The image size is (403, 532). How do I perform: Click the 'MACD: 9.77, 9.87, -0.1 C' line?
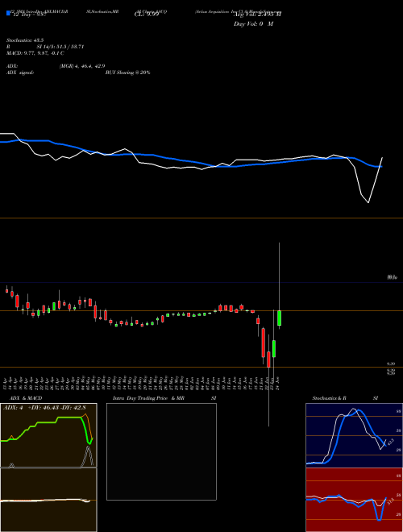pyautogui.click(x=35, y=53)
